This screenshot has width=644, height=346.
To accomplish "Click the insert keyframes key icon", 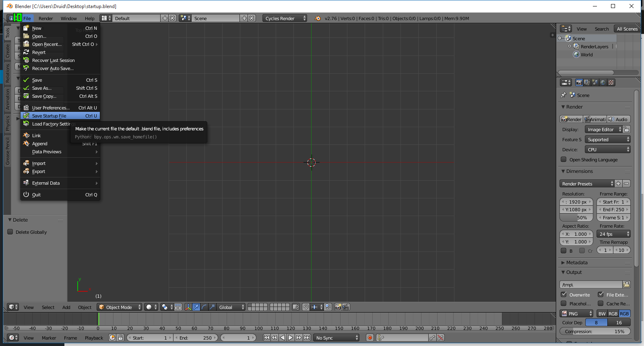I will click(x=432, y=338).
